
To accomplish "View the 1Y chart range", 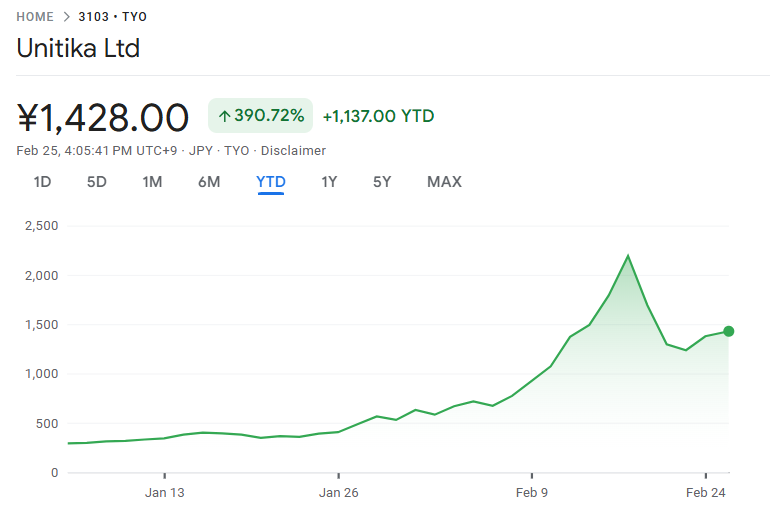I will pyautogui.click(x=329, y=182).
